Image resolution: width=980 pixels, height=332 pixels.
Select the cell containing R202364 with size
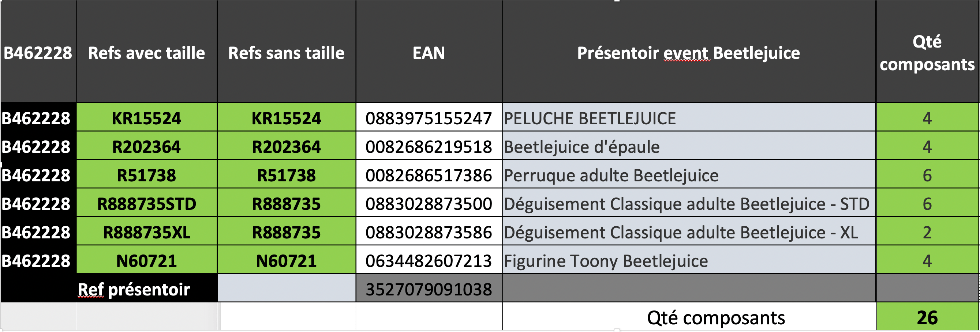(x=146, y=146)
